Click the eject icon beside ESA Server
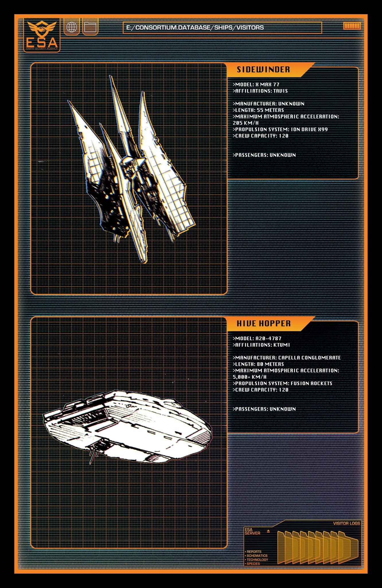Screen dimensions: 382x588 268,531
